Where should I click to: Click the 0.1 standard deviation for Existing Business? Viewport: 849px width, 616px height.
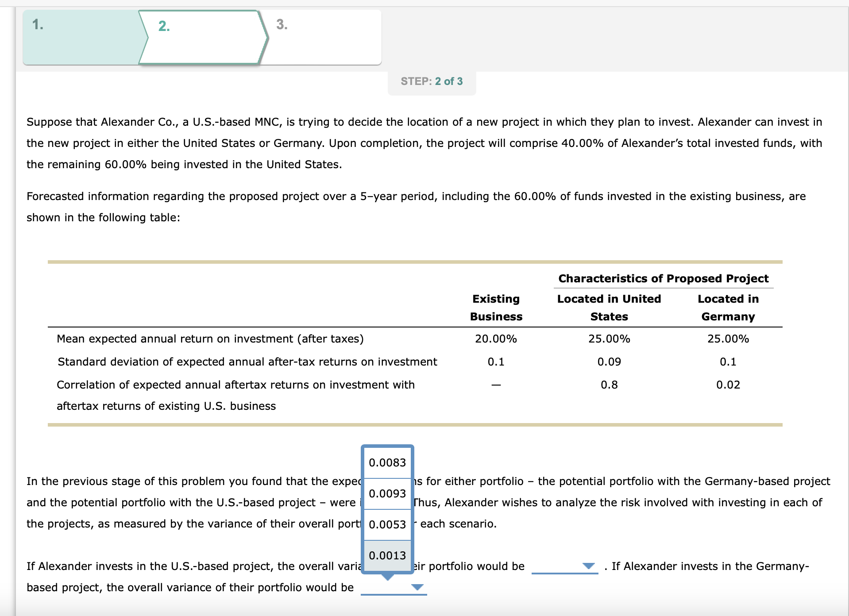click(x=496, y=362)
